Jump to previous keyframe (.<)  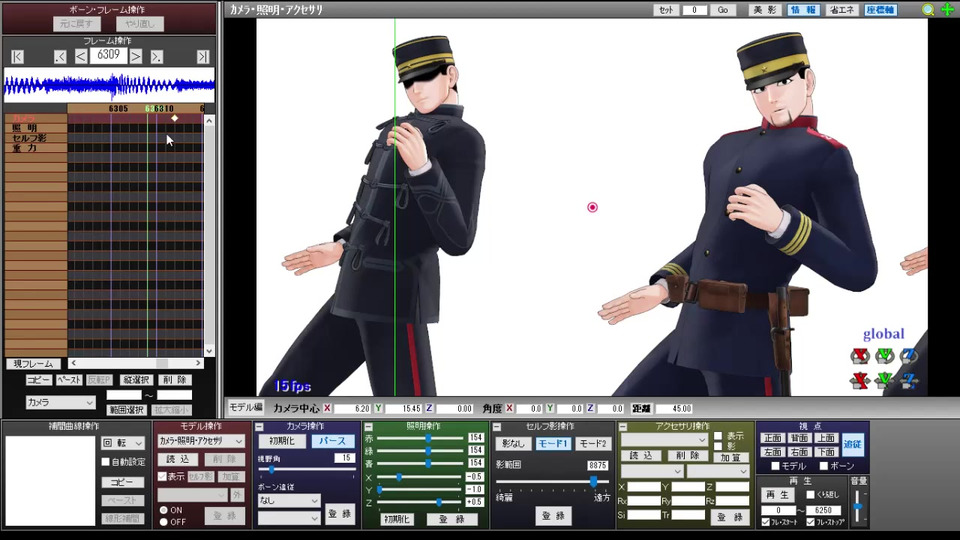(x=60, y=57)
